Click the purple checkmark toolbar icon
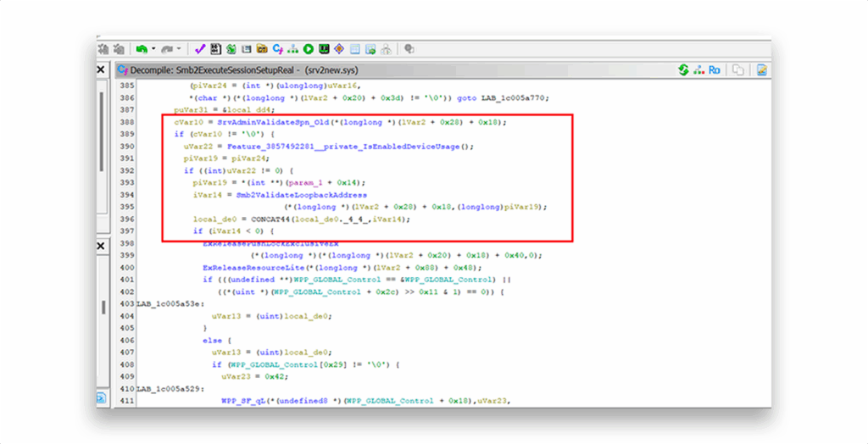The width and height of the screenshot is (868, 444). click(200, 49)
